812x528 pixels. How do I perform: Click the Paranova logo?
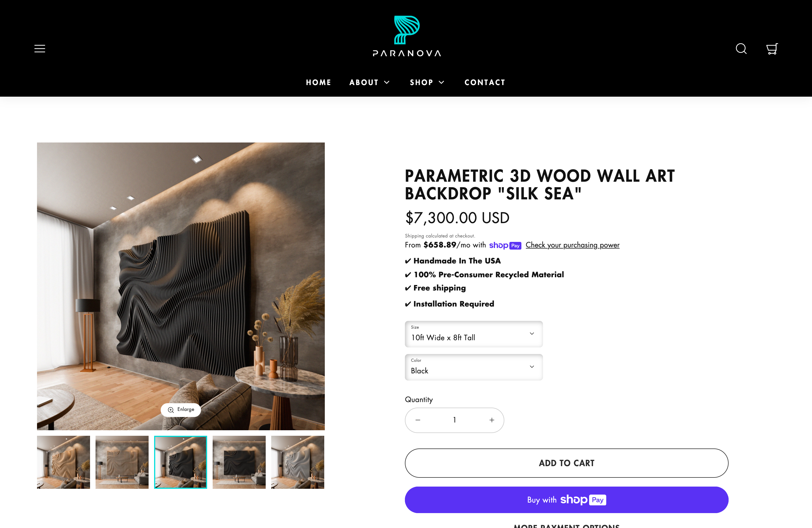click(406, 36)
